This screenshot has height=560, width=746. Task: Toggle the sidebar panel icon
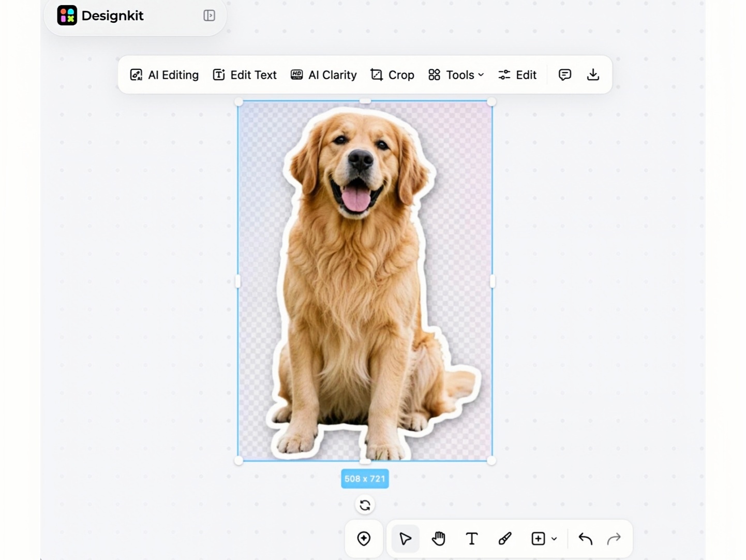[209, 16]
